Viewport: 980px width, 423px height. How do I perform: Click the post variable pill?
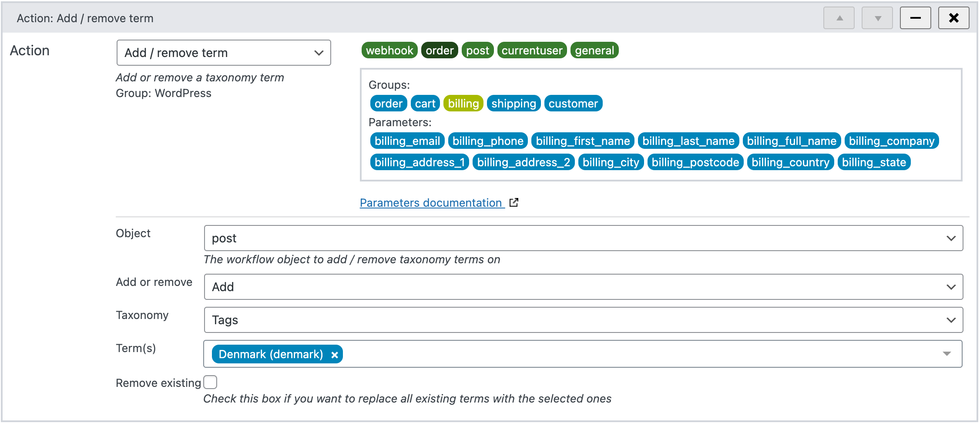[477, 50]
